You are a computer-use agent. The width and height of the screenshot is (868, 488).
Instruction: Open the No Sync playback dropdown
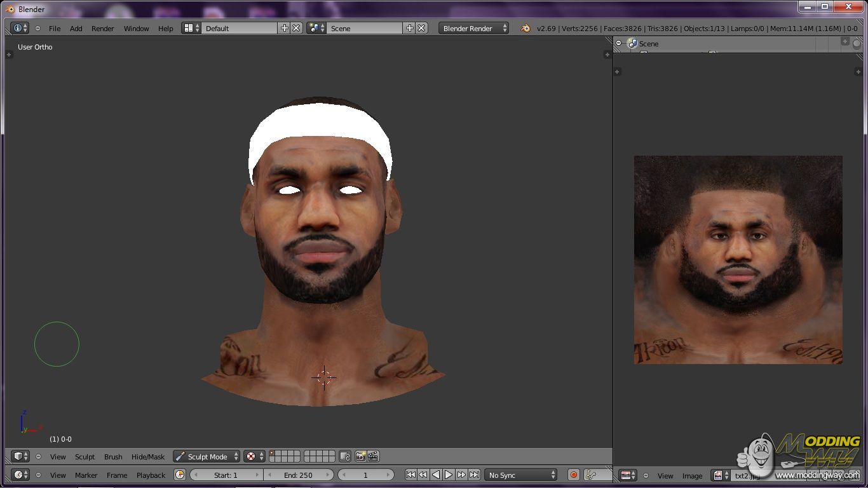[521, 475]
